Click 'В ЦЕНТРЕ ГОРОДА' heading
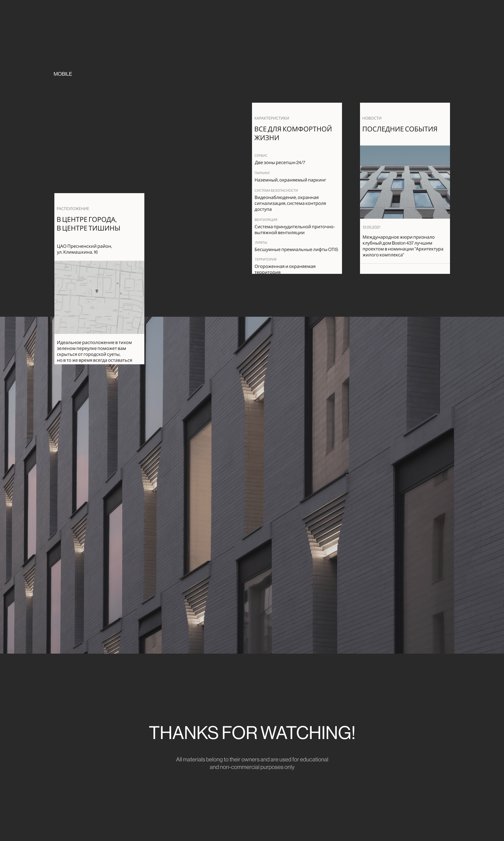 click(x=87, y=220)
